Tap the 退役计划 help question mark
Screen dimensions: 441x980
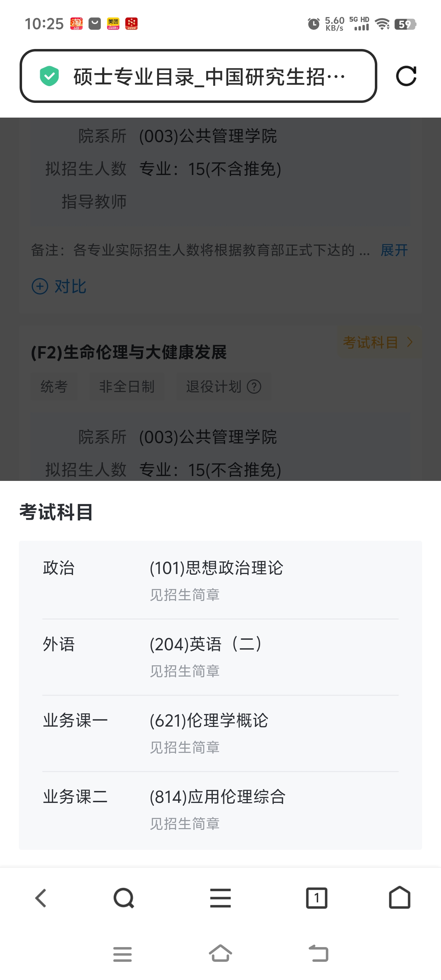[x=254, y=387]
